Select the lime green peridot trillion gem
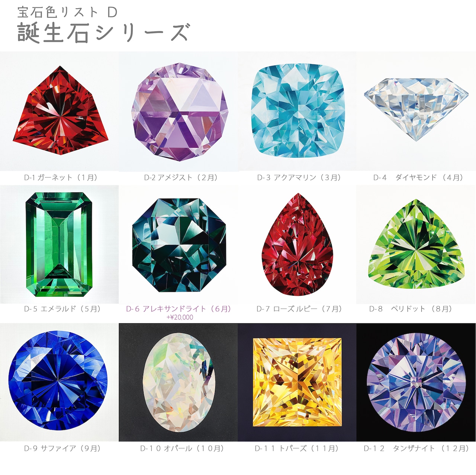This screenshot has width=476, height=475. [x=416, y=244]
